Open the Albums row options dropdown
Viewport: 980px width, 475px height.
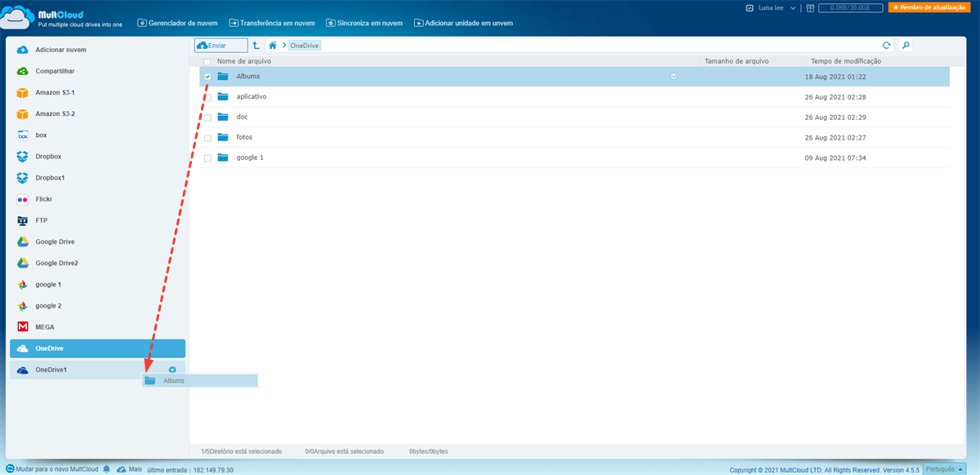point(674,76)
